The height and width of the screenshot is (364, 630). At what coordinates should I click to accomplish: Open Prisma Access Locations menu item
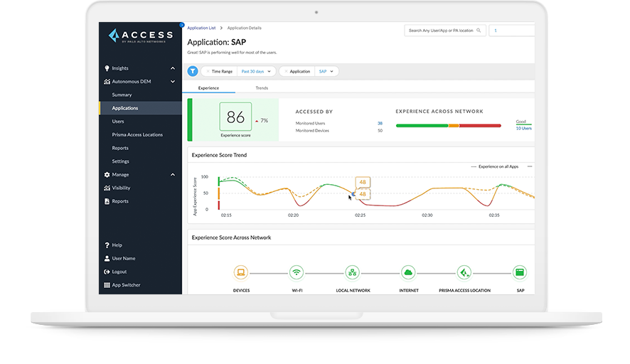click(137, 134)
